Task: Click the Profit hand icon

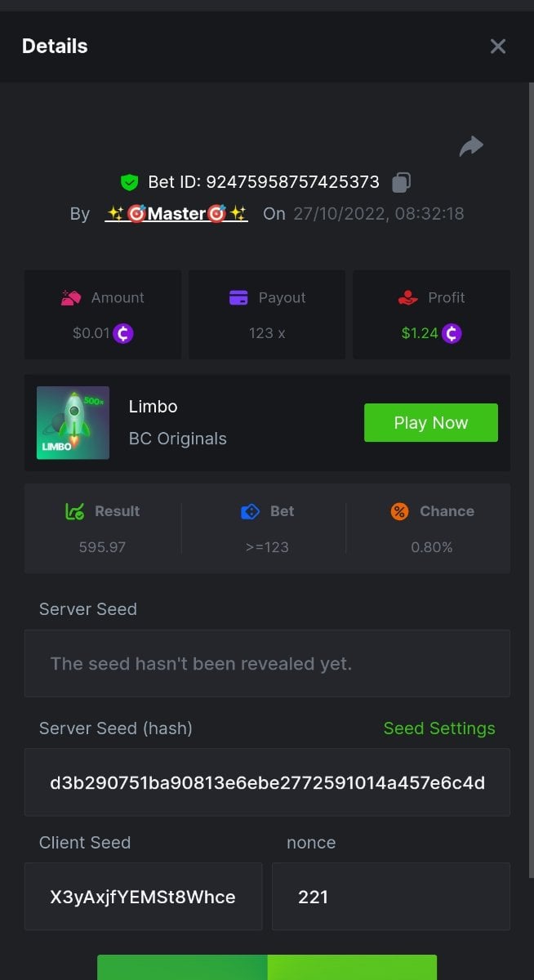Action: point(408,298)
